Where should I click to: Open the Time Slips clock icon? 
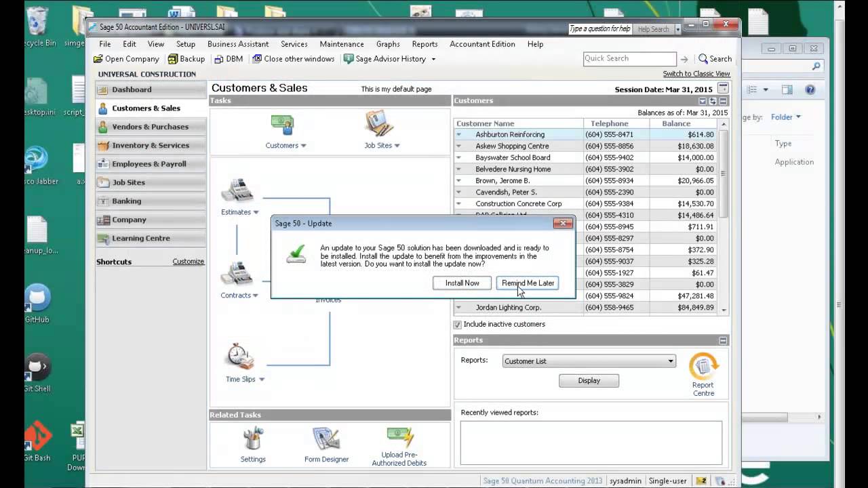point(239,357)
